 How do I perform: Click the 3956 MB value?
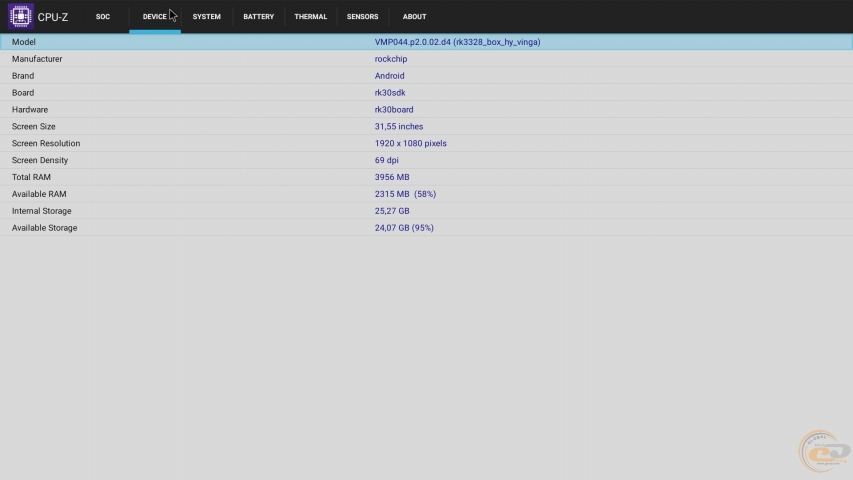tap(392, 177)
